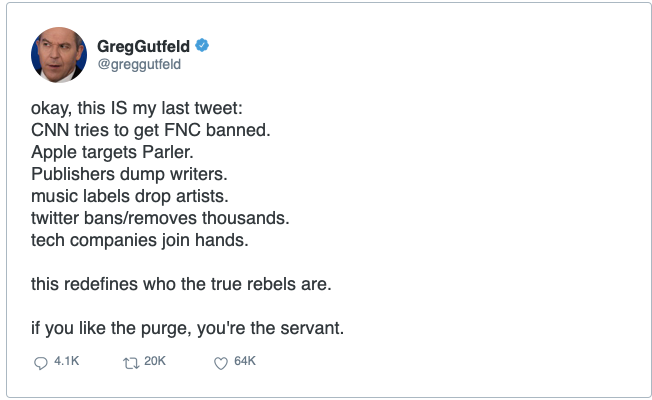This screenshot has height=400, width=652.
Task: Click the reply speech bubble icon
Action: click(41, 362)
